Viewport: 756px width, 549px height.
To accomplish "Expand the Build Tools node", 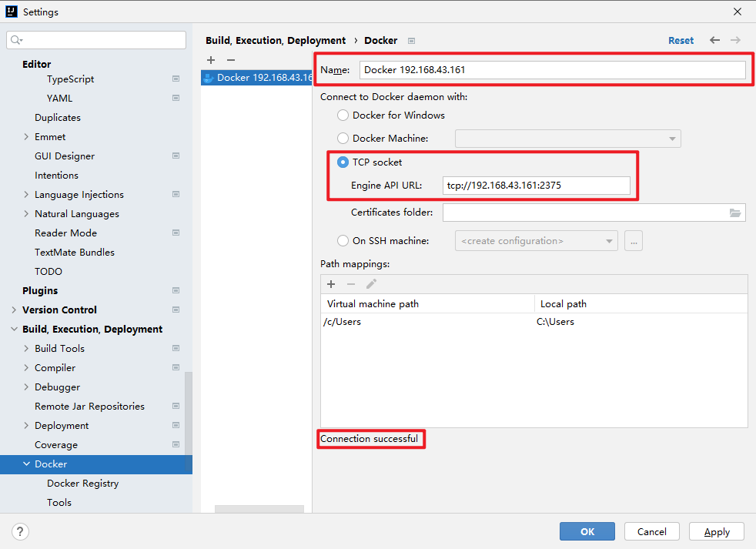I will pos(26,348).
